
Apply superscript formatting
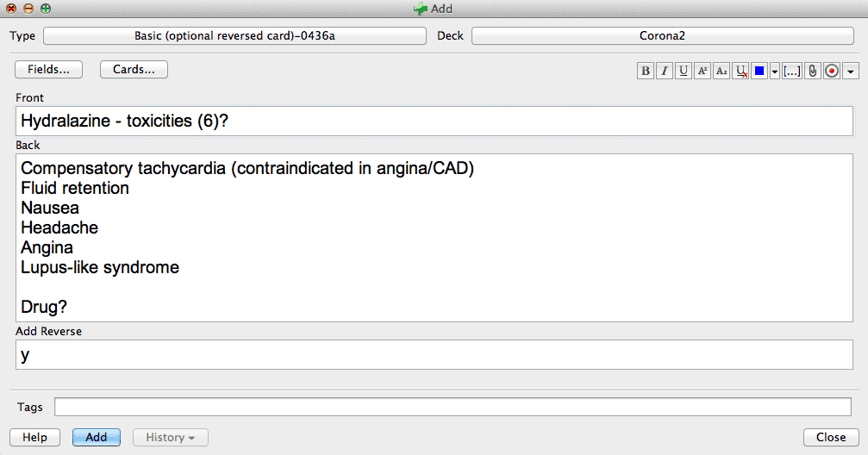click(x=702, y=71)
